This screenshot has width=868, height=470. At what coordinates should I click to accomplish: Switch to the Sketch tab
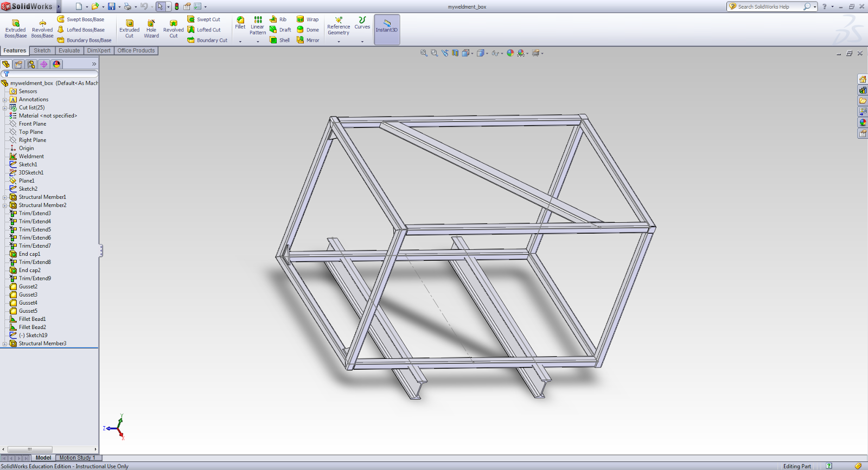coord(42,50)
